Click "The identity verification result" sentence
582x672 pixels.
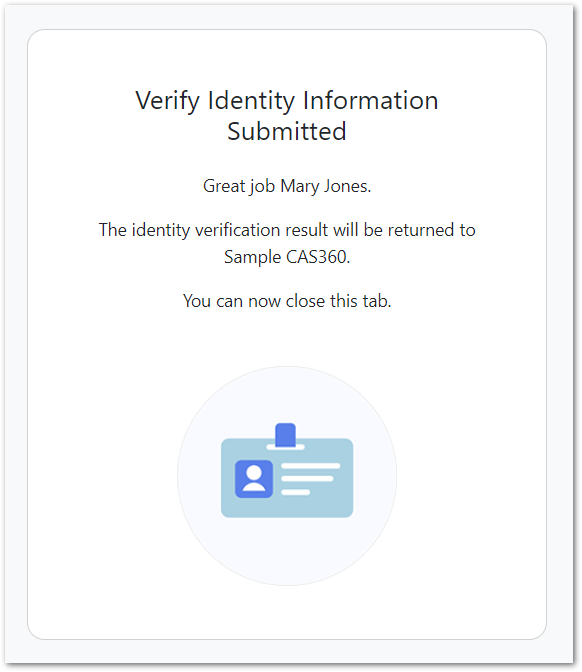287,230
